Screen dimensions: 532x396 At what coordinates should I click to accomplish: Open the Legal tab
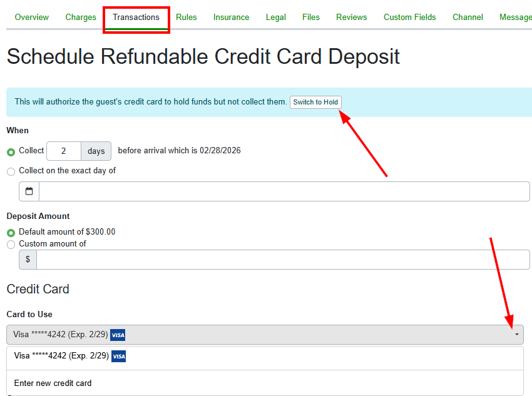click(x=275, y=17)
